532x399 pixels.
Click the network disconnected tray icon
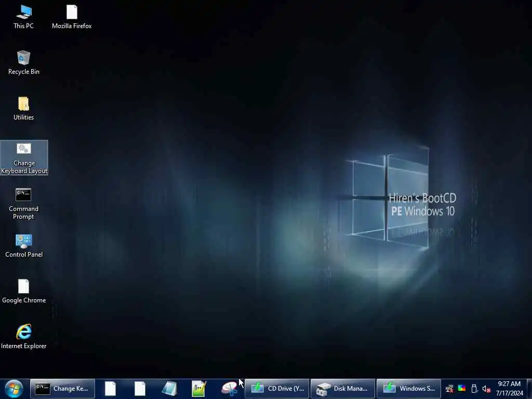[x=449, y=389]
